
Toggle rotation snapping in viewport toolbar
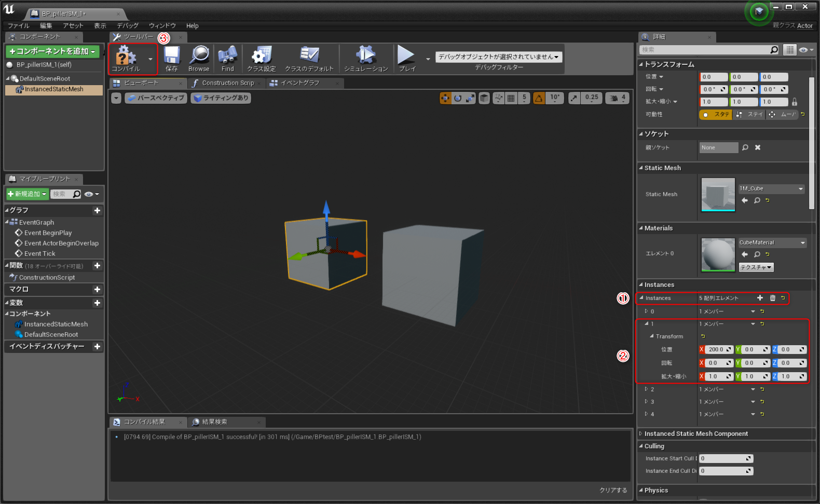539,98
